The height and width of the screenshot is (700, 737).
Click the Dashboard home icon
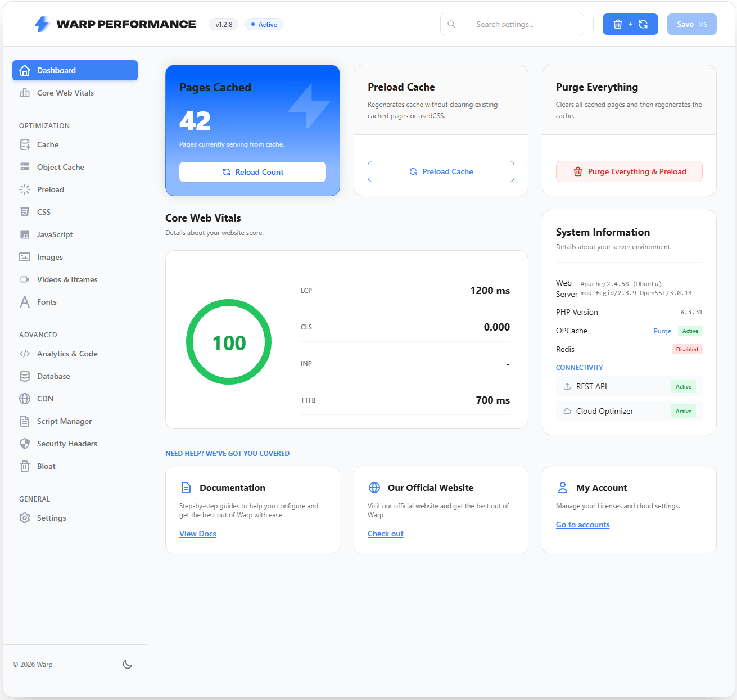pyautogui.click(x=25, y=70)
